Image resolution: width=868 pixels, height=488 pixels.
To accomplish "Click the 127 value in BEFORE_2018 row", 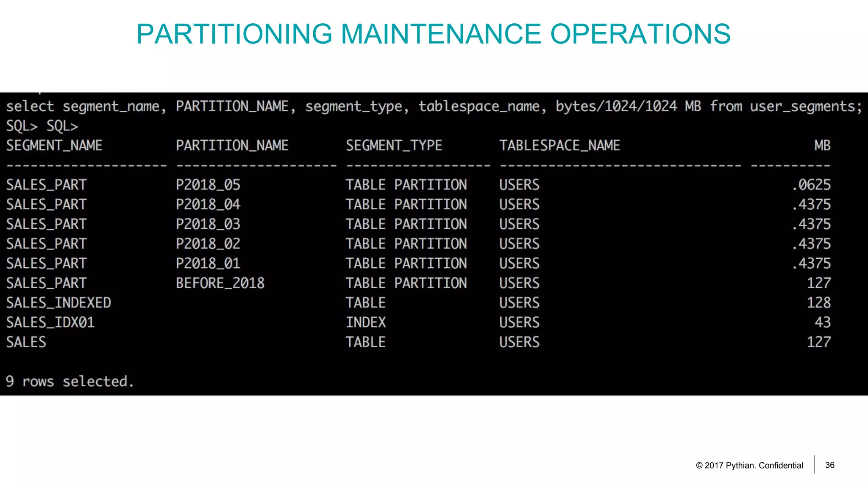I will coord(819,283).
